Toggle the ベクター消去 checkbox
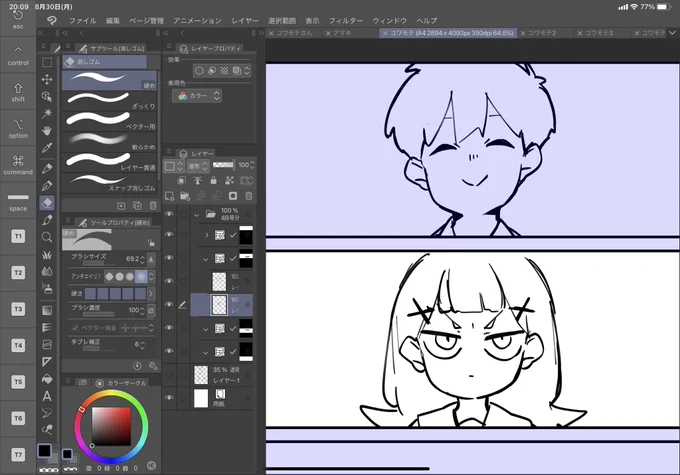This screenshot has width=680, height=475. (x=75, y=328)
